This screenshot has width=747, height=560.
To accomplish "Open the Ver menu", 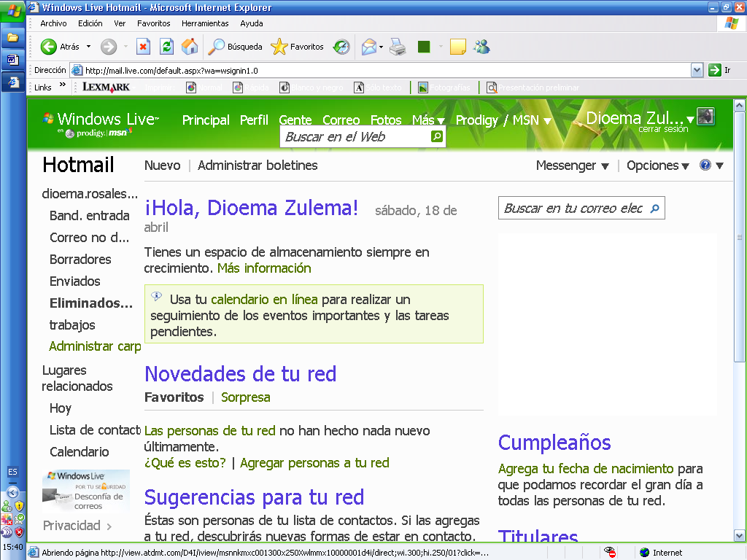I will coord(120,23).
